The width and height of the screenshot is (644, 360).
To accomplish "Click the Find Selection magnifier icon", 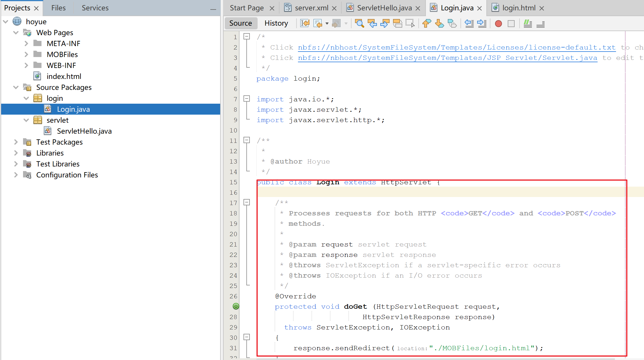I will coord(359,23).
